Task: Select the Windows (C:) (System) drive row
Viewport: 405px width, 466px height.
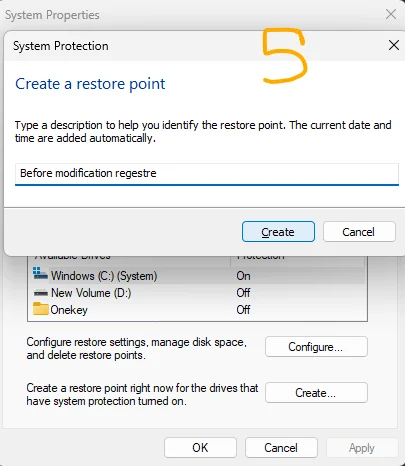Action: pyautogui.click(x=197, y=276)
